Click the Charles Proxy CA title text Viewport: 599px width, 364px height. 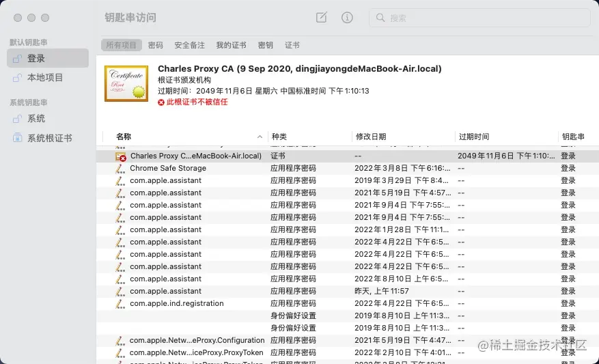point(299,69)
